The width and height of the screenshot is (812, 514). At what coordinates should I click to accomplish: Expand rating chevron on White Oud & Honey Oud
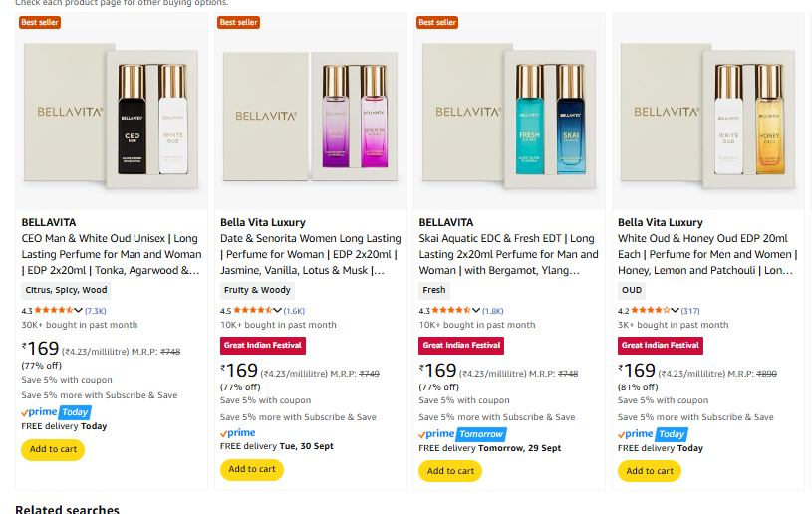(676, 311)
